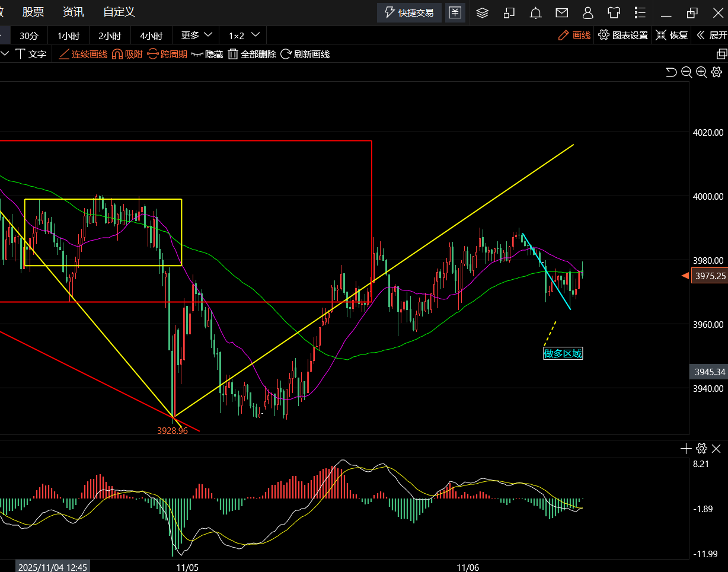
Task: Toggle the 跨周期 cross-period option
Action: pos(167,55)
